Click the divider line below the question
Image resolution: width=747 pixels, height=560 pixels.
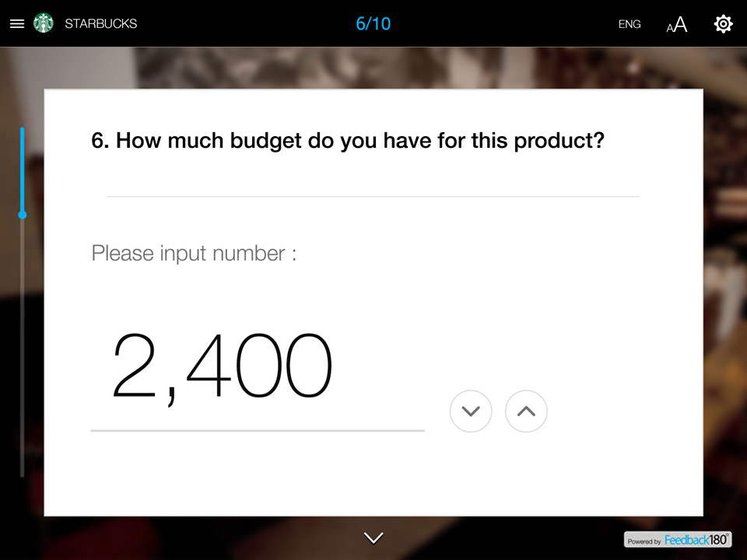coord(373,197)
